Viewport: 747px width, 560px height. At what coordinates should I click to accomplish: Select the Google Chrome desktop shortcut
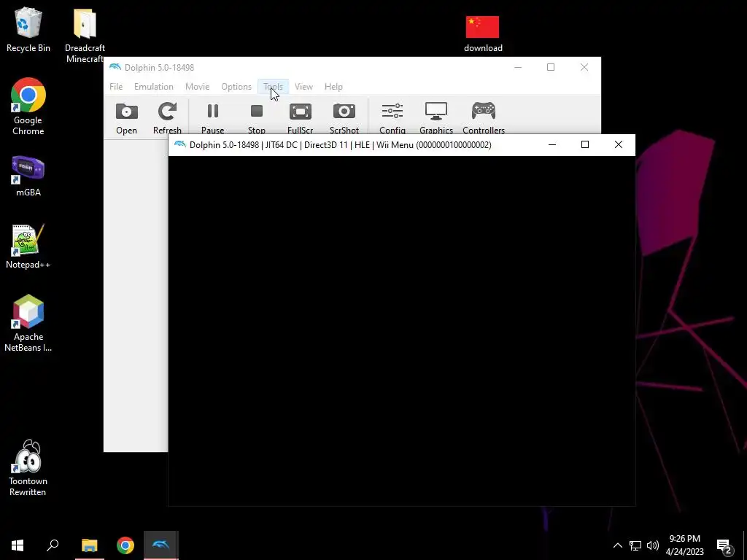click(28, 106)
